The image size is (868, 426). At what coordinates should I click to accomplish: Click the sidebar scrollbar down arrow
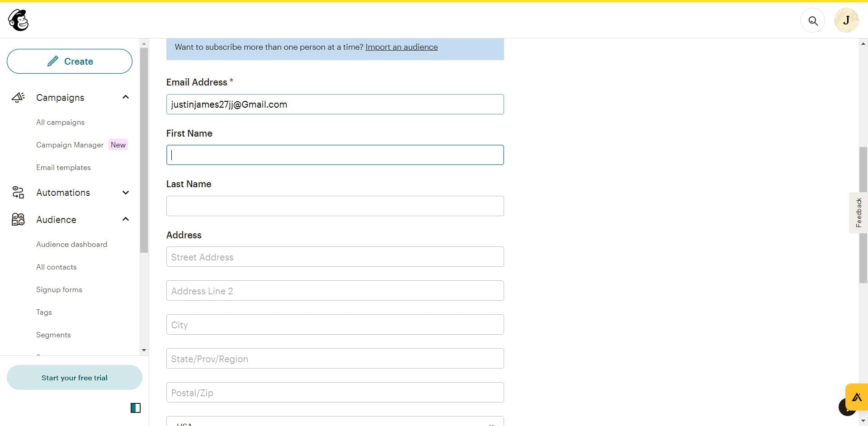144,350
